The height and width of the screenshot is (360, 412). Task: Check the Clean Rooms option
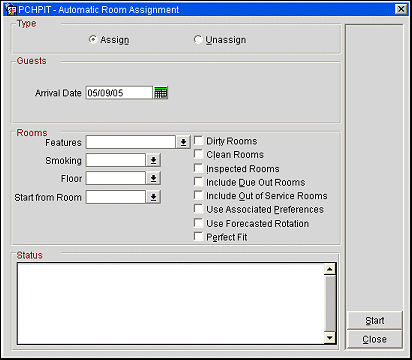click(198, 154)
